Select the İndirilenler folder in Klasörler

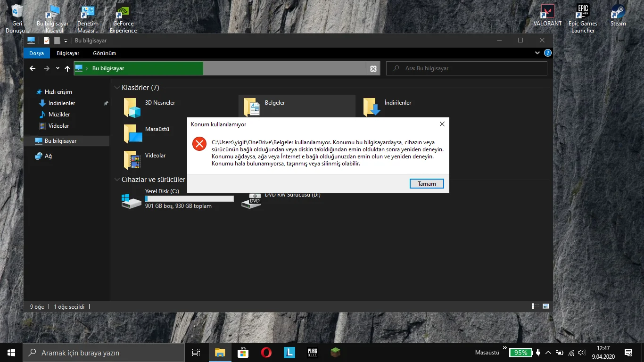point(372,107)
